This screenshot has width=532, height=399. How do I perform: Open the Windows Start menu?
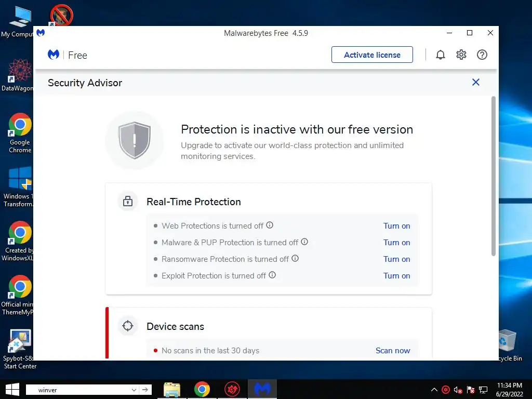click(12, 390)
